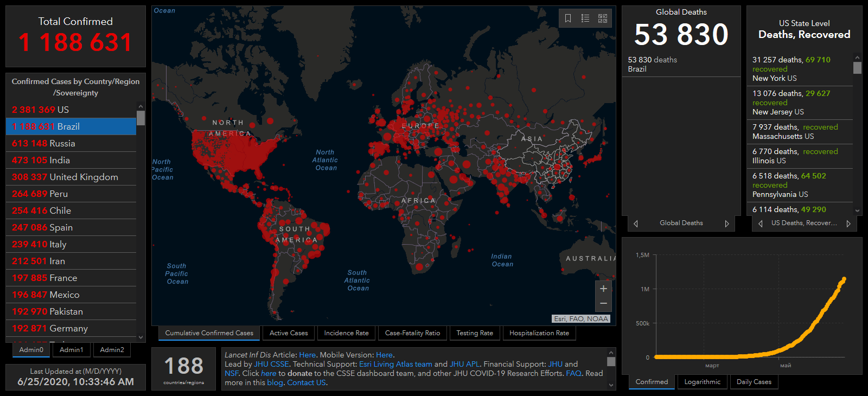Image resolution: width=868 pixels, height=396 pixels.
Task: Open the Case-Fatality Ratio tab
Action: (412, 333)
